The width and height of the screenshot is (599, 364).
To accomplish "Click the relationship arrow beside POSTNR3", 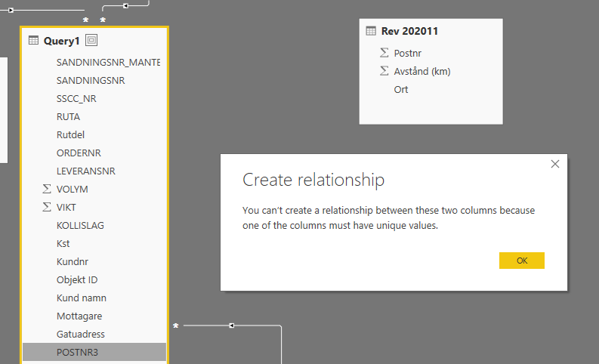I will tap(231, 325).
